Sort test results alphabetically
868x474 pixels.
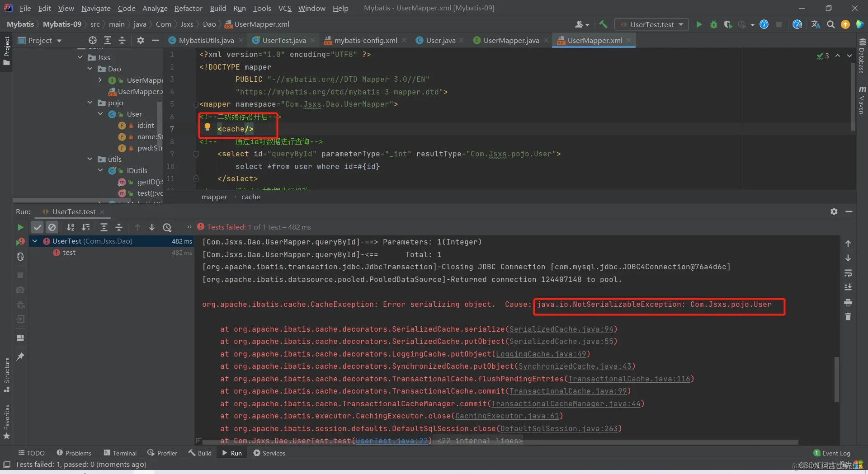coord(71,227)
